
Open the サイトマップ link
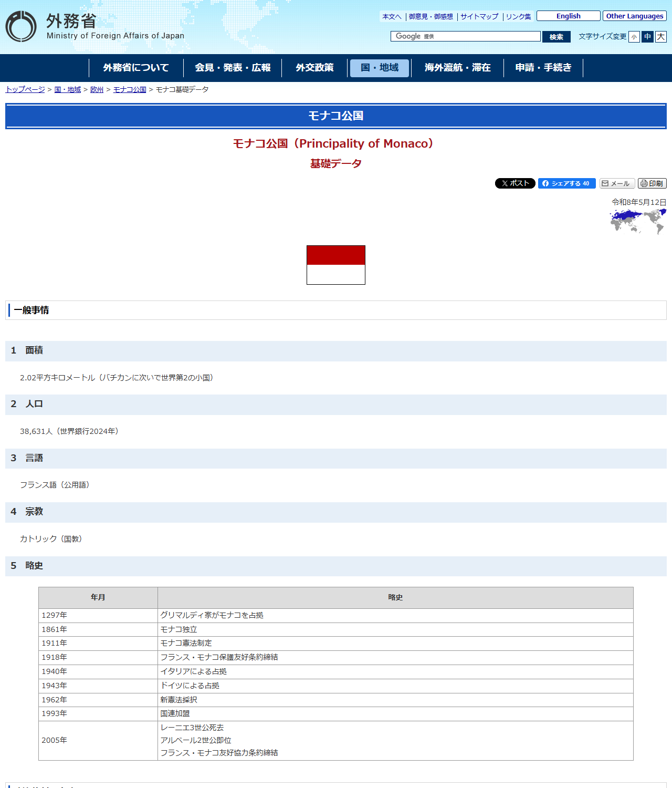pos(479,17)
